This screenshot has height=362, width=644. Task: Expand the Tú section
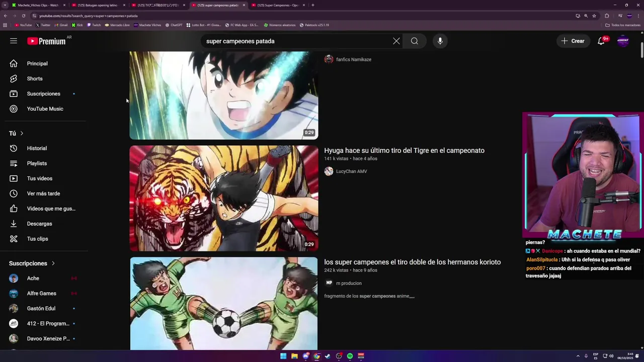click(17, 133)
